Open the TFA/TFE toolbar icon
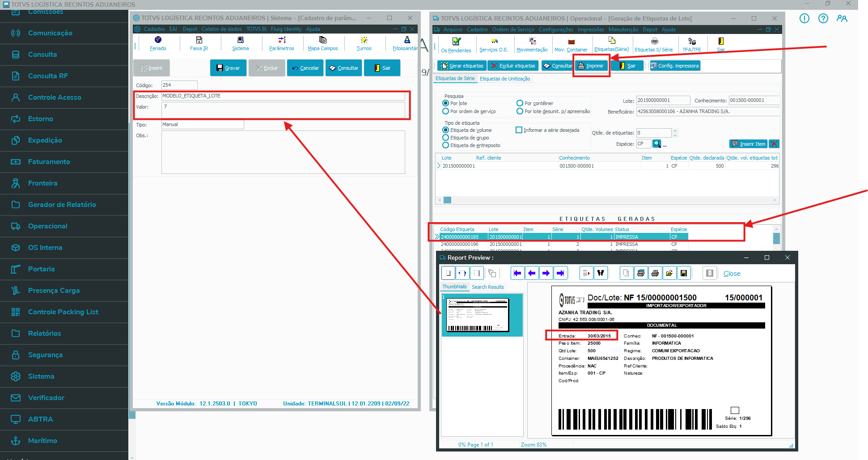 pos(692,45)
